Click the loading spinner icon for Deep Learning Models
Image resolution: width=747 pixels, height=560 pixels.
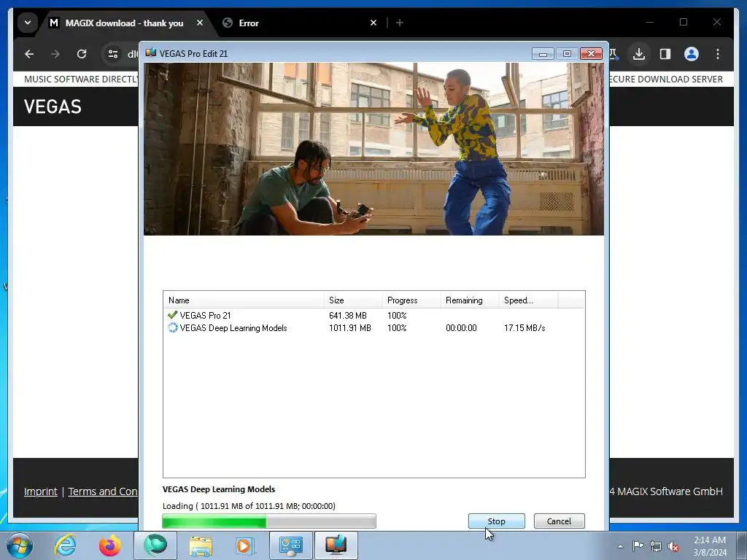[172, 327]
